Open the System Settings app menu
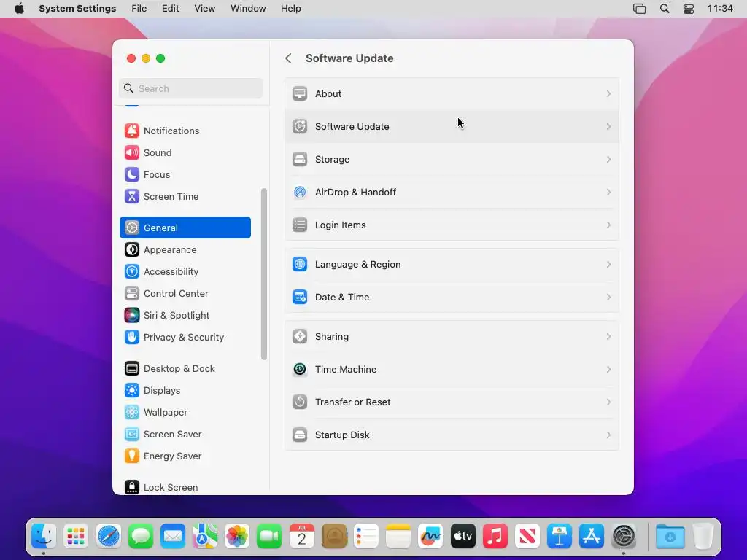Screen dimensions: 747x560 pos(77,9)
